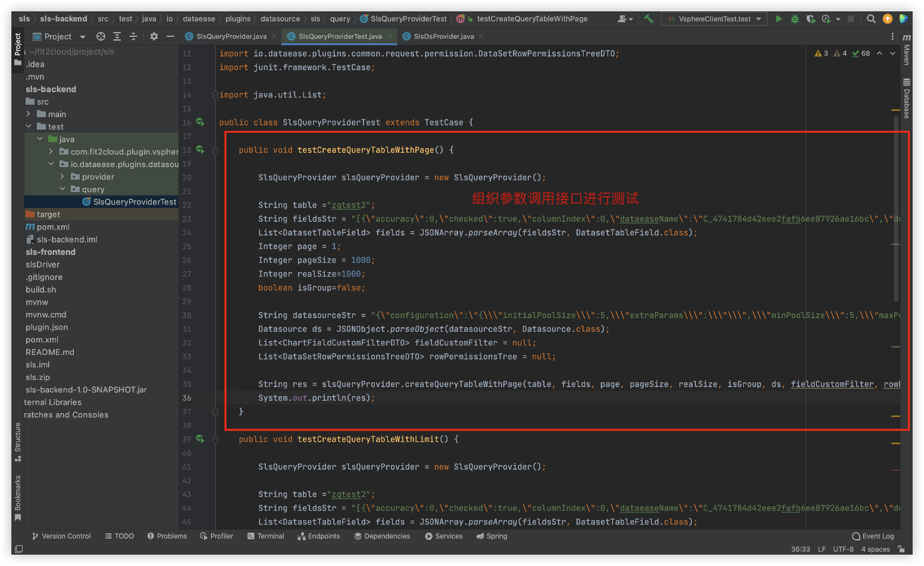Go to previous highlighted error arrow

(x=879, y=54)
